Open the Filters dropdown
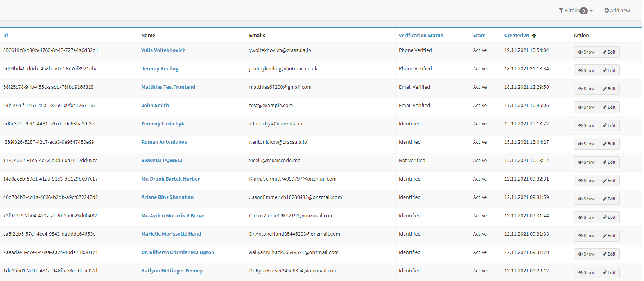 coord(576,11)
